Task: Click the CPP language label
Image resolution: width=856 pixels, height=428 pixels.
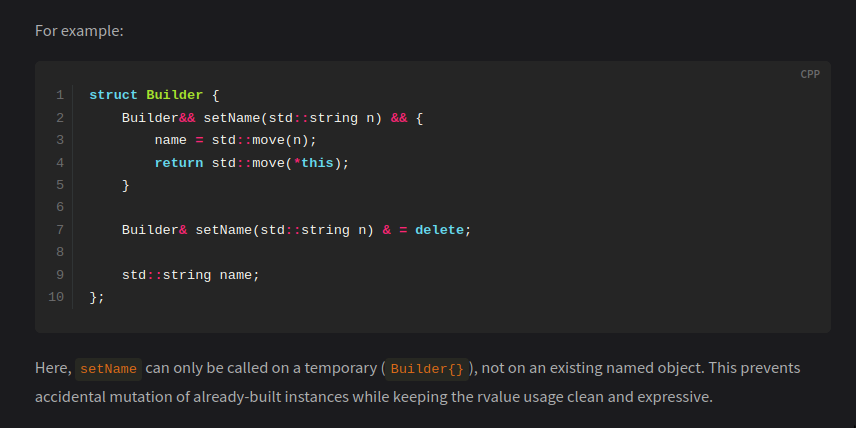Action: click(810, 74)
